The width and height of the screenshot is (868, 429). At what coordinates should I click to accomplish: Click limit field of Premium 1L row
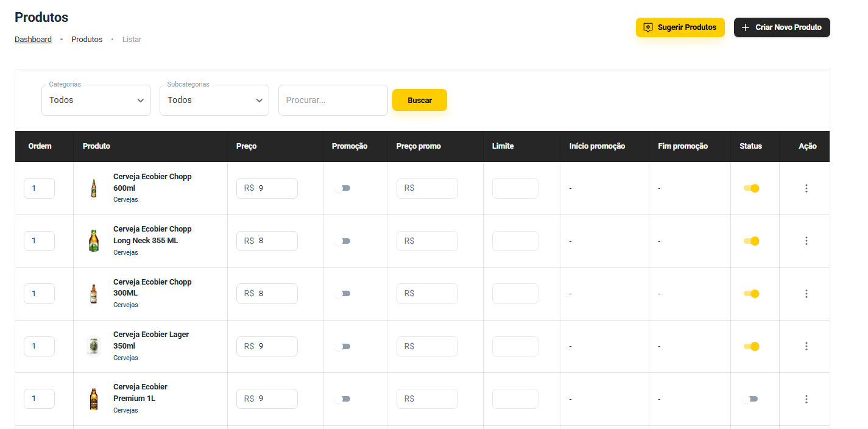(515, 399)
